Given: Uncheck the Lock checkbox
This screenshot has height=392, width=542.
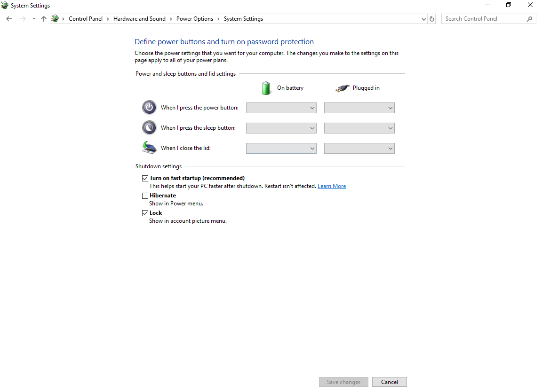Looking at the screenshot, I should [x=145, y=213].
